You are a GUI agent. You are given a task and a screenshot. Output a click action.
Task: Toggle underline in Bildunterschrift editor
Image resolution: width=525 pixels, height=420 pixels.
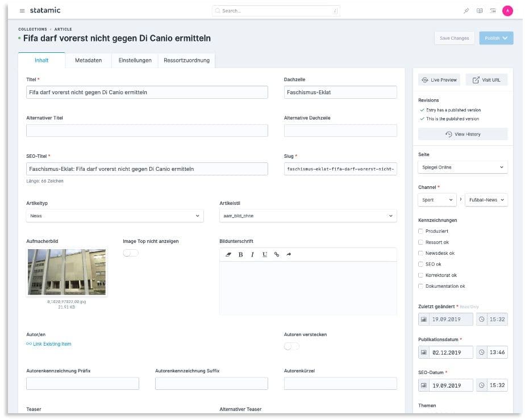[x=265, y=254]
